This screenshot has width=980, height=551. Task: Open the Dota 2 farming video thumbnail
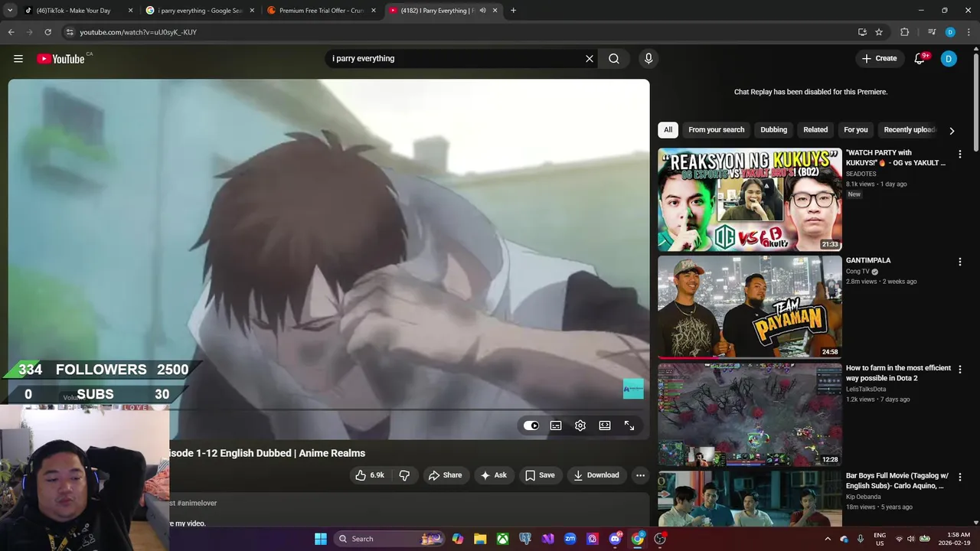(750, 414)
